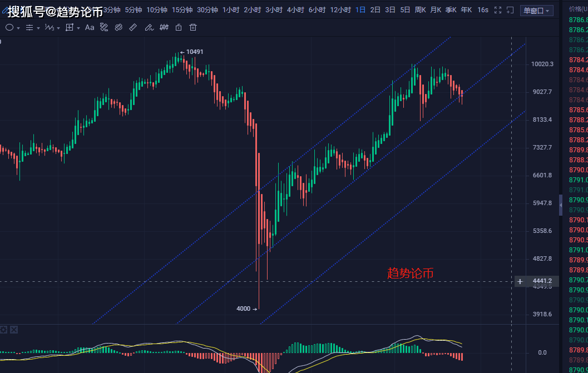Expand the measure box tool dropdown arrow
Viewport: 588px width, 373px height.
(x=78, y=28)
